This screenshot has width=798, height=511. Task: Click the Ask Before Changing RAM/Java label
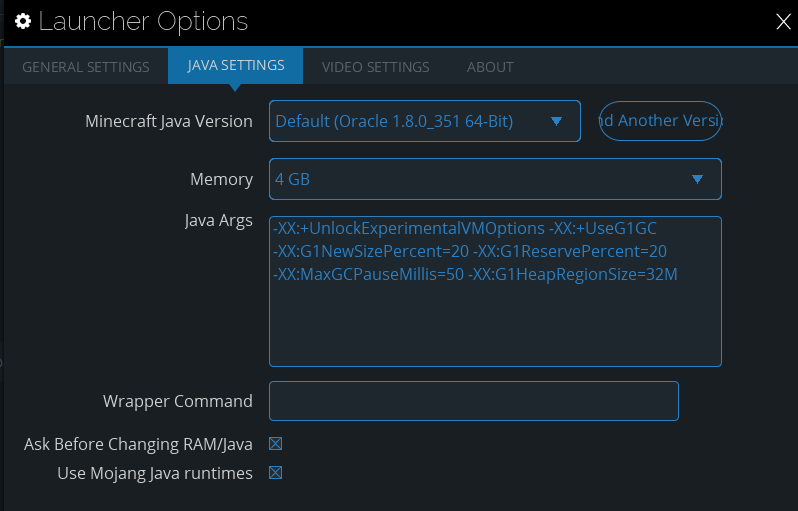pos(138,444)
